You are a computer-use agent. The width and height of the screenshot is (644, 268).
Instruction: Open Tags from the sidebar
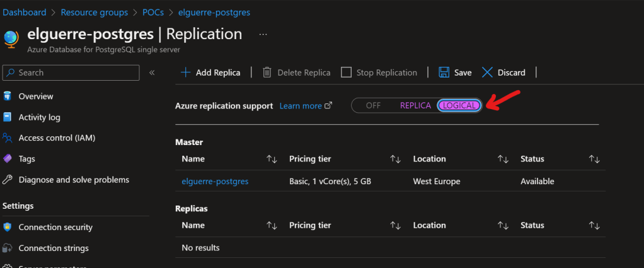(26, 159)
